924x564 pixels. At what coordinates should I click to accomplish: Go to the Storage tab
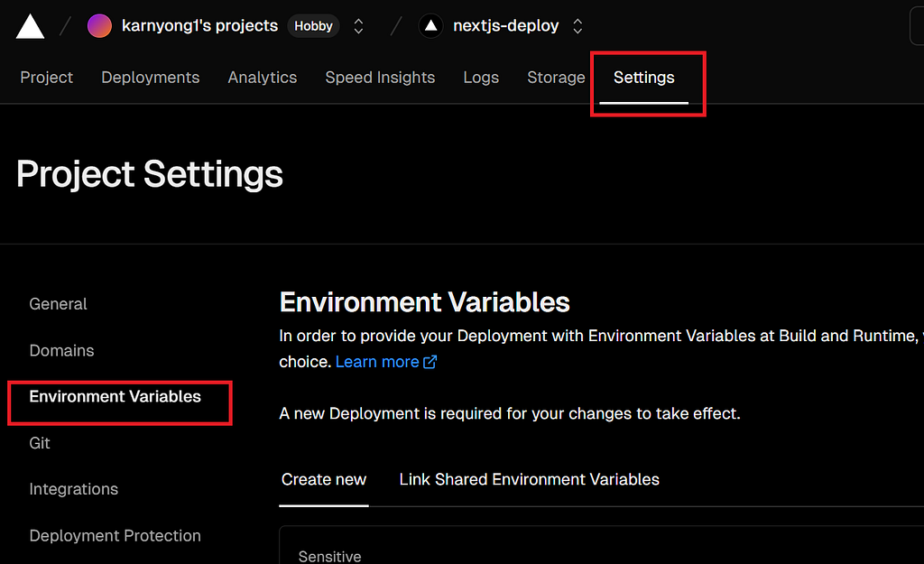tap(556, 78)
